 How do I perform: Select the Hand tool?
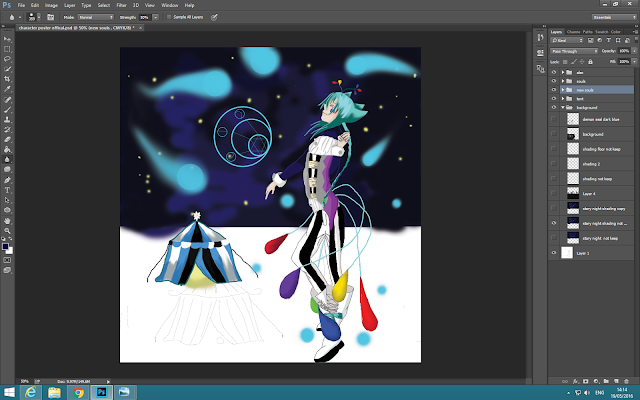coord(7,221)
